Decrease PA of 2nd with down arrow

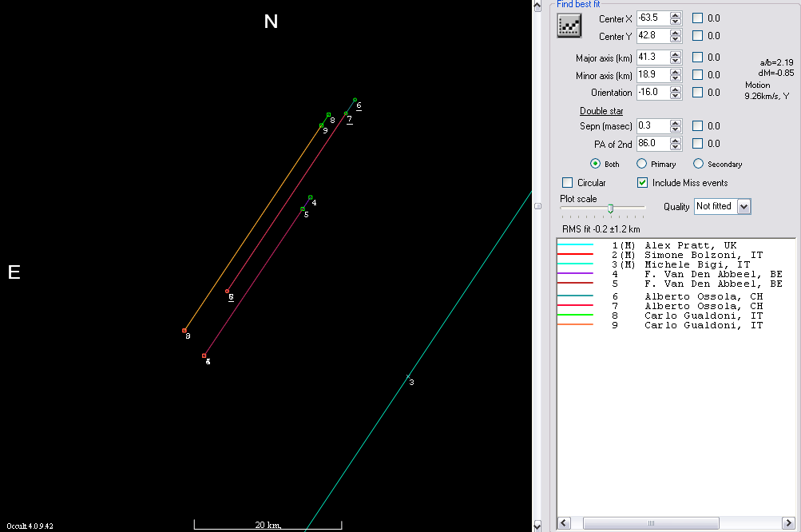(x=676, y=147)
